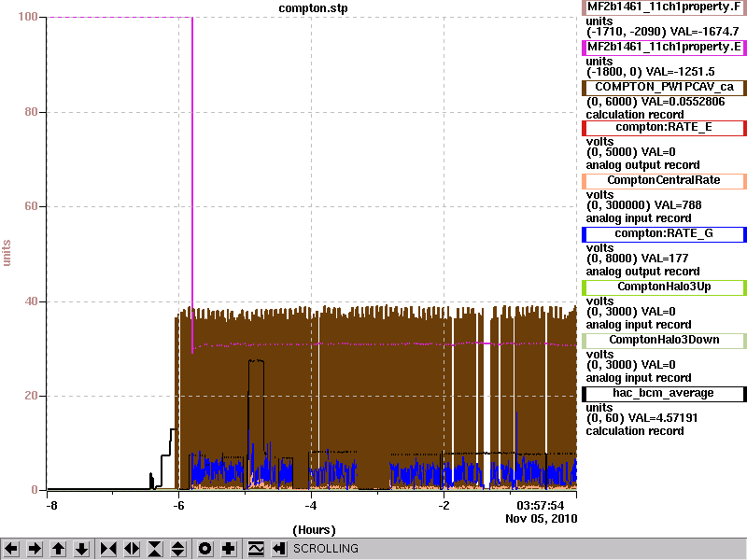The image size is (747, 560).
Task: Select the ComptonHalo3Up curve legend
Action: [x=664, y=287]
